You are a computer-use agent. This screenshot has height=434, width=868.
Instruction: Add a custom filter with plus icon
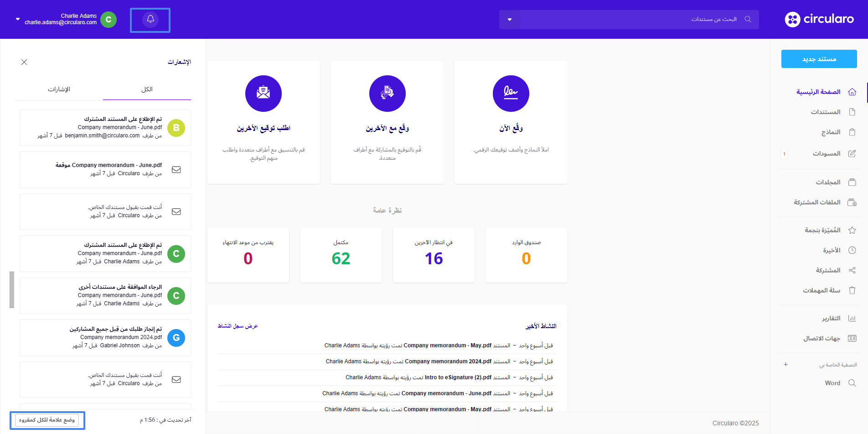785,364
